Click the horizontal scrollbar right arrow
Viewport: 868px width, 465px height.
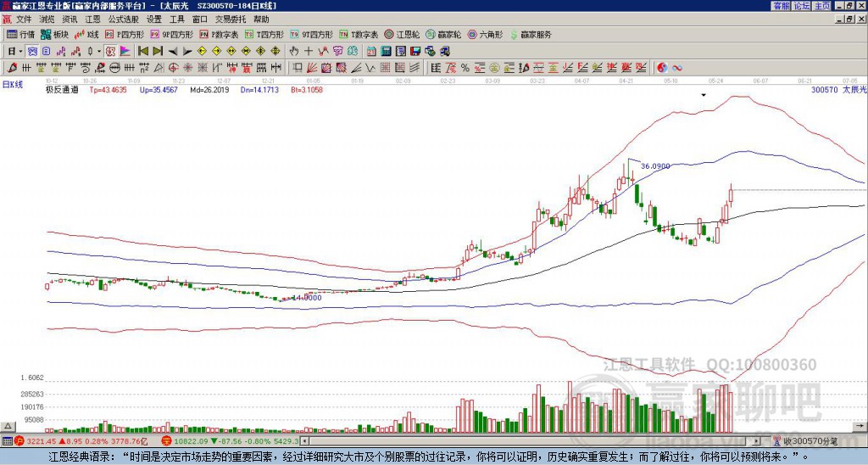coord(757,441)
